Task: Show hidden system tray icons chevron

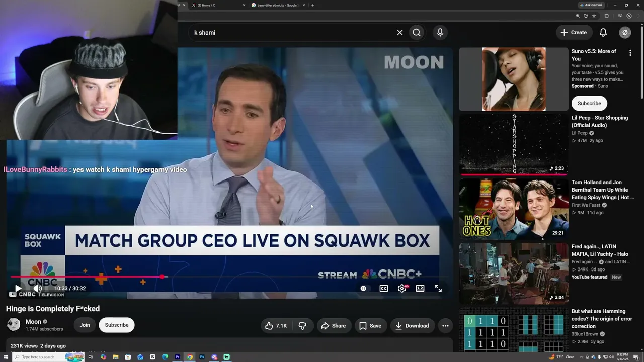Action: pos(581,357)
